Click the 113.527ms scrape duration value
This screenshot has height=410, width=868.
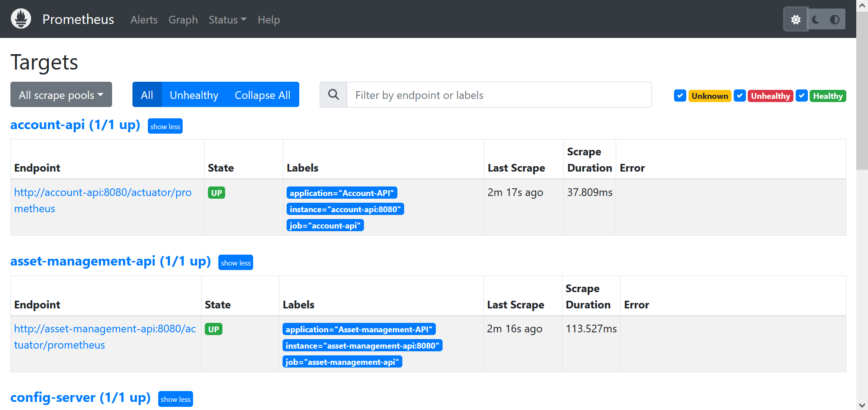click(591, 329)
